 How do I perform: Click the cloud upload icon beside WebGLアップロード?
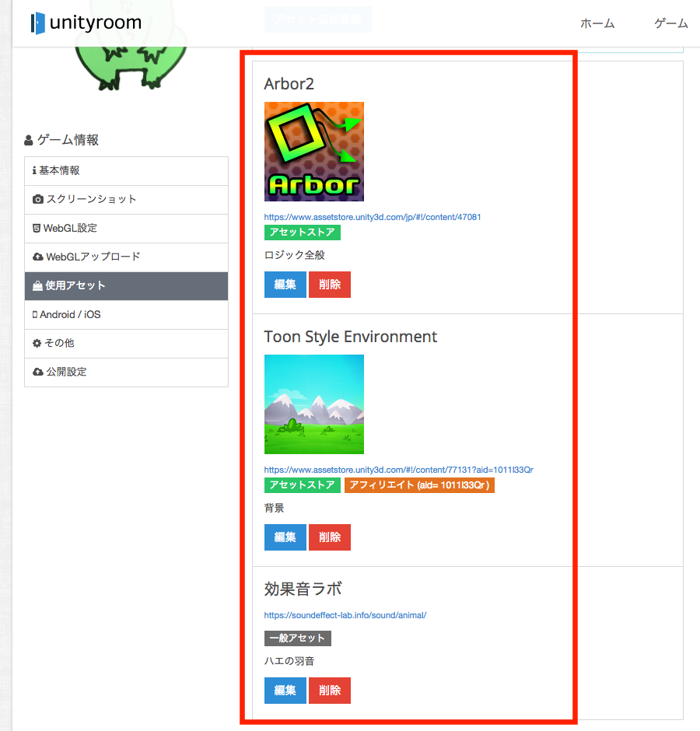coord(38,257)
